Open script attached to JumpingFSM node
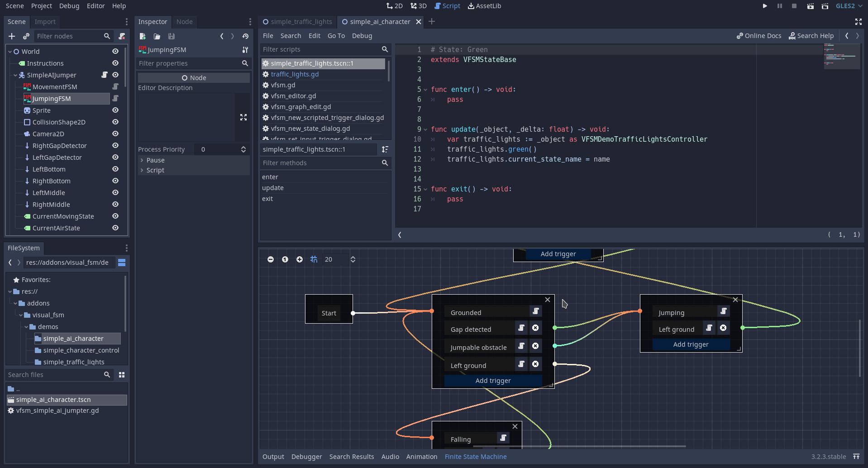This screenshot has width=868, height=468. click(x=115, y=98)
